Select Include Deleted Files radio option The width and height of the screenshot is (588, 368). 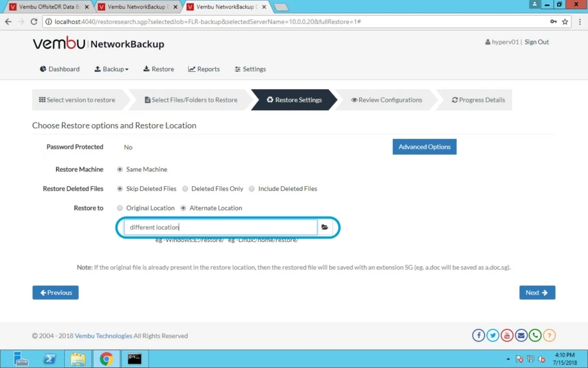click(283, 189)
